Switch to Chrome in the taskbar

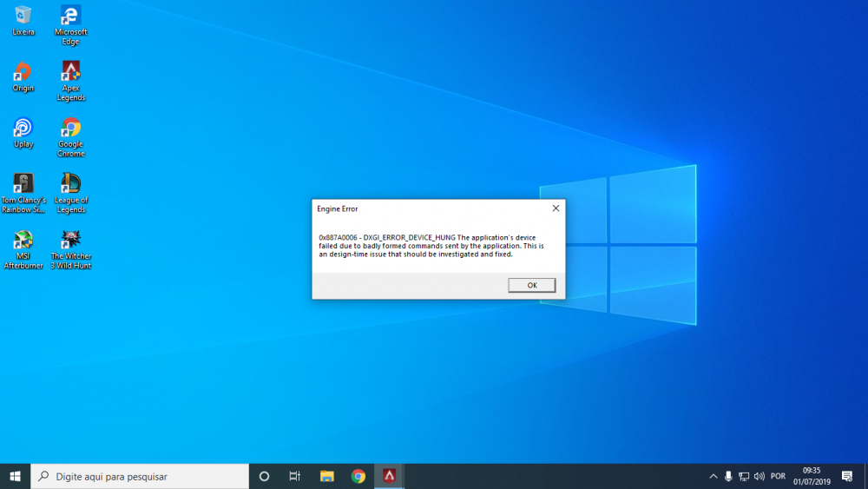[358, 476]
